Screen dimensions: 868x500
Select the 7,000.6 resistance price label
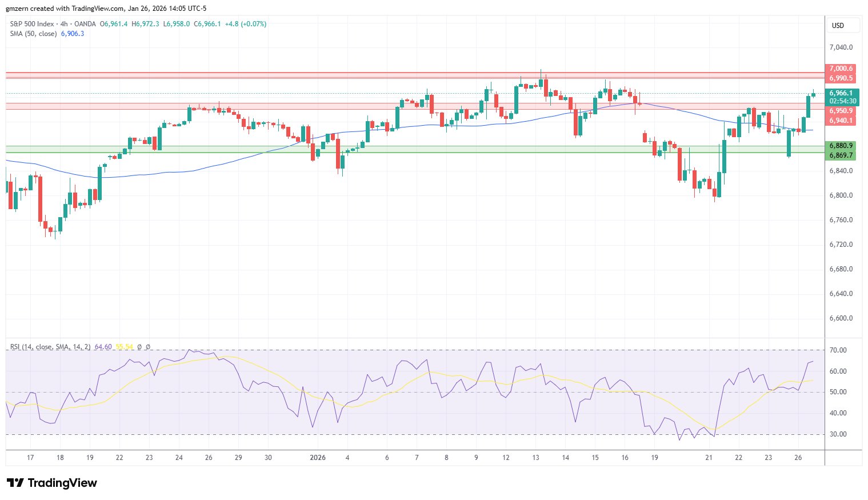[841, 69]
